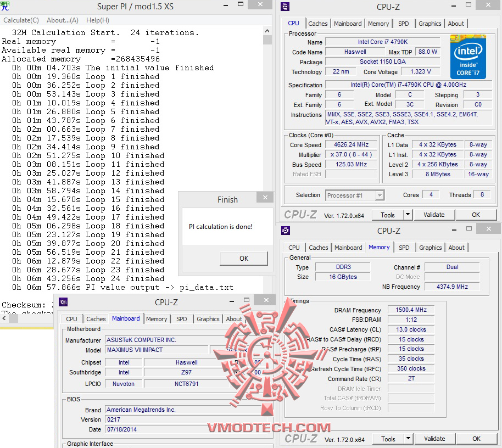Click the Core Voltage 1.323 V field
This screenshot has height=448, width=502.
(420, 72)
